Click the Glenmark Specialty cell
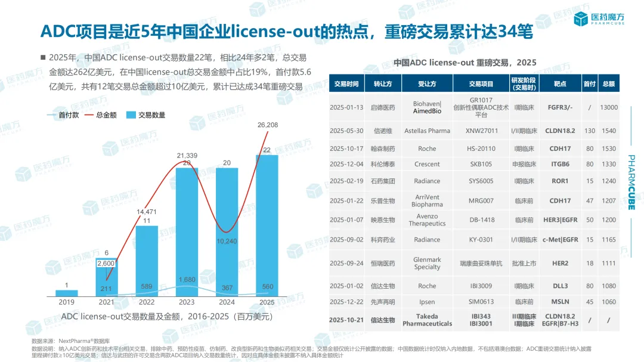Screen dimensions: 644x362 point(427,263)
